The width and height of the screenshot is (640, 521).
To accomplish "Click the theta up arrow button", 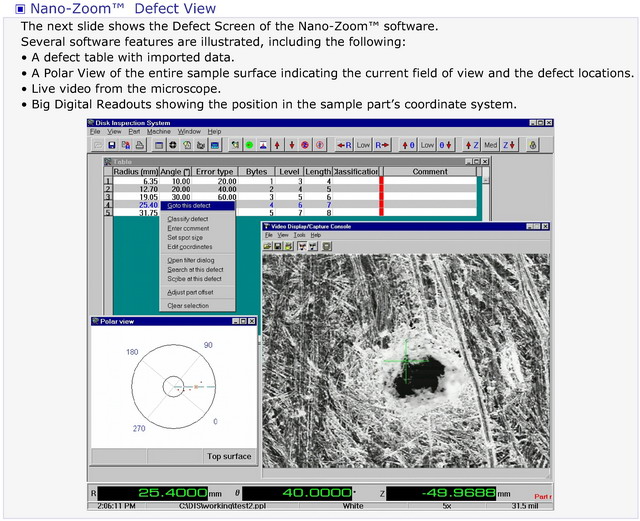I will [408, 145].
